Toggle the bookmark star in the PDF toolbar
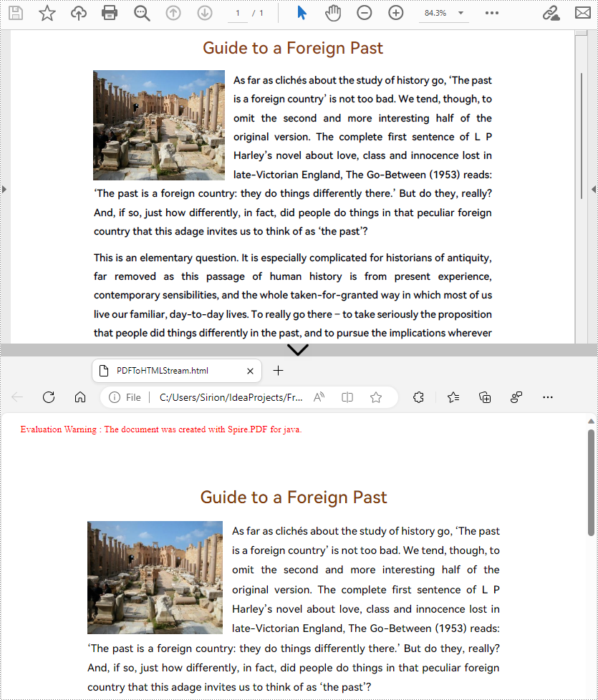 [47, 12]
